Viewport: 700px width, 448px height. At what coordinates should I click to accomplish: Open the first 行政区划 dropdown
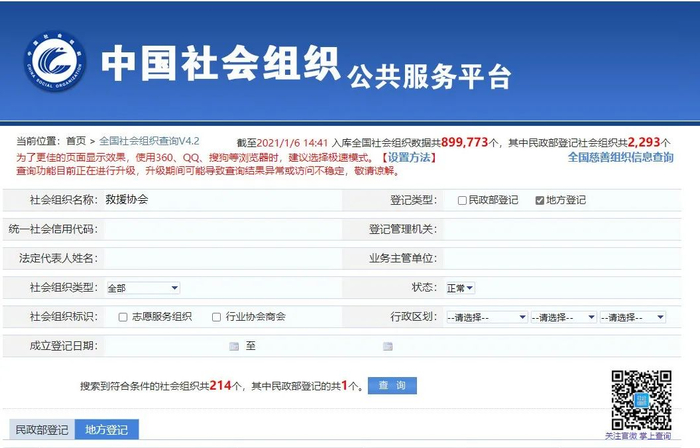pos(487,317)
